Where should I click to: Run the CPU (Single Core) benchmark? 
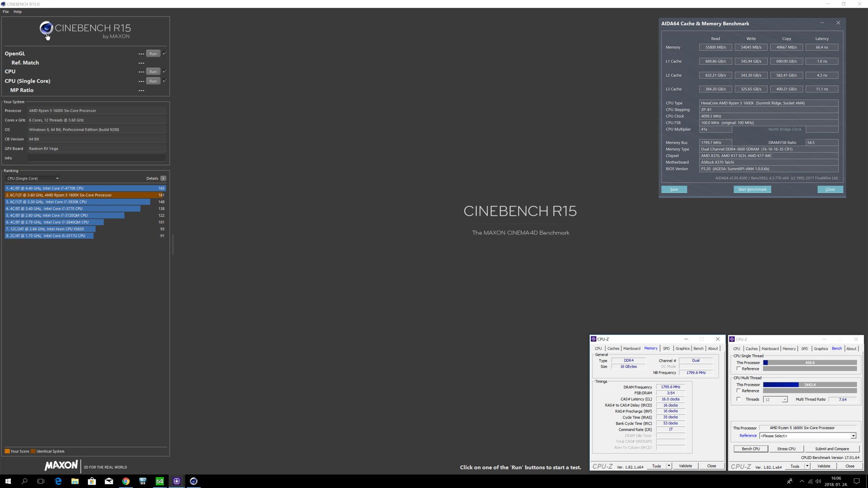pos(153,81)
